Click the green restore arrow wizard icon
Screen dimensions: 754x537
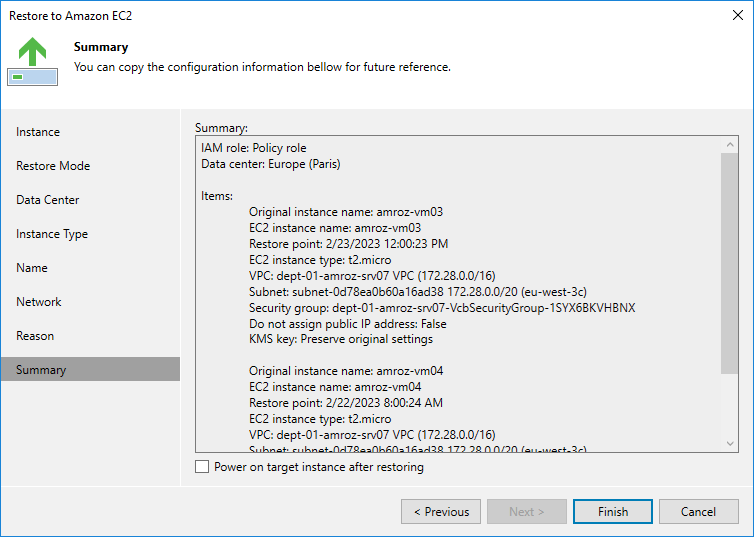pyautogui.click(x=33, y=60)
